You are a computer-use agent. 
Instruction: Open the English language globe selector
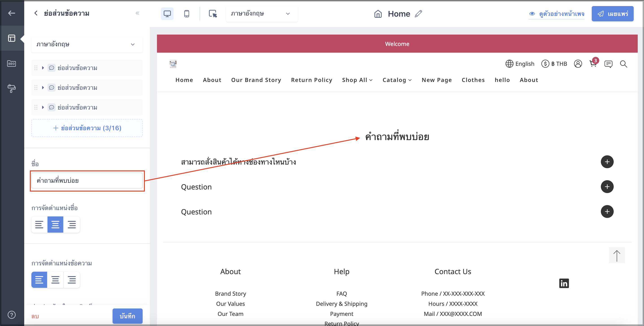[x=520, y=64]
